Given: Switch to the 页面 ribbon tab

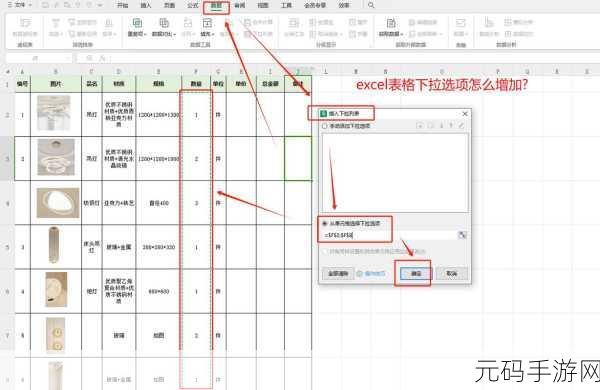Looking at the screenshot, I should [x=169, y=5].
